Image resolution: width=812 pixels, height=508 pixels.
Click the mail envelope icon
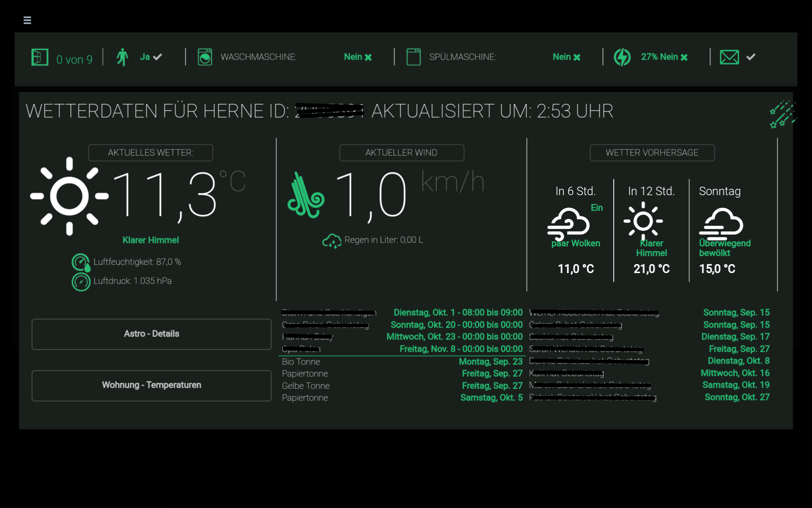[x=729, y=57]
